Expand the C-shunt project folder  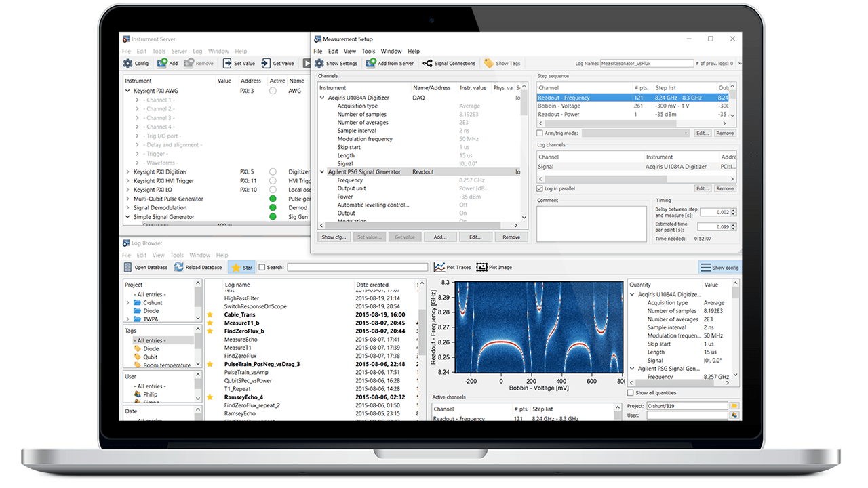127,303
